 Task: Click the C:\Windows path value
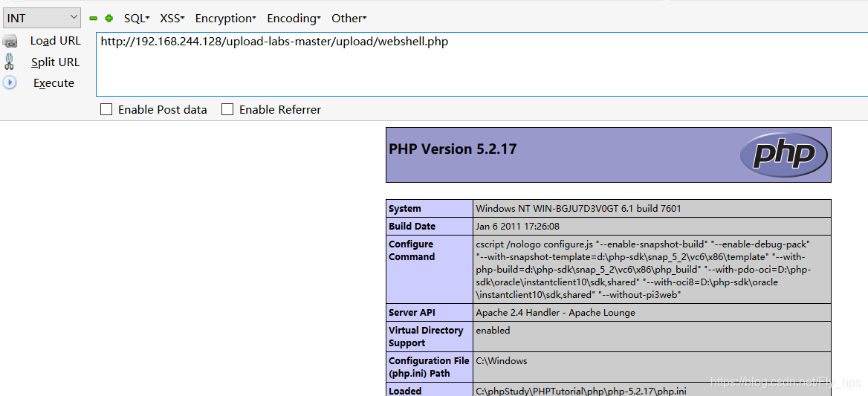[x=502, y=361]
